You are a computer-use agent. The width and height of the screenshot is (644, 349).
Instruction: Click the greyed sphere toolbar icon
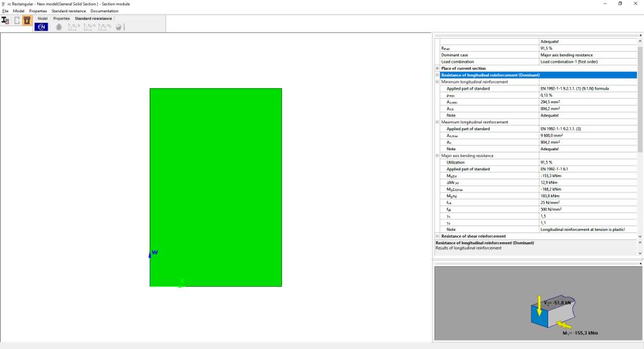pos(119,27)
